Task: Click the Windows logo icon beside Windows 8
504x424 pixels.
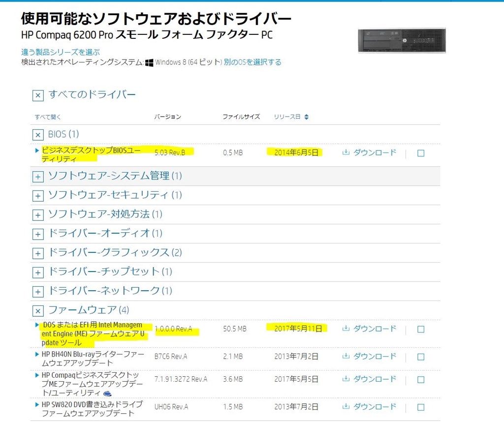Action: point(149,62)
